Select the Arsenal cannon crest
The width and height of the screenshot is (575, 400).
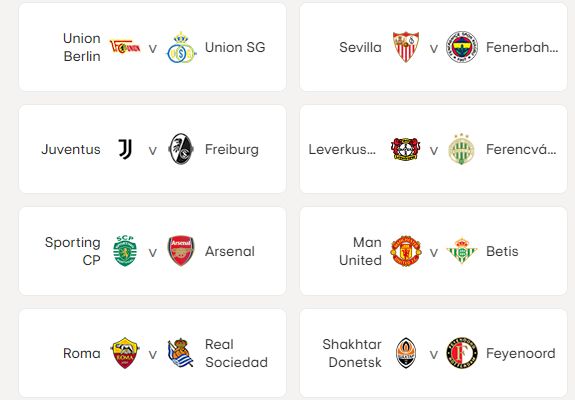click(181, 251)
